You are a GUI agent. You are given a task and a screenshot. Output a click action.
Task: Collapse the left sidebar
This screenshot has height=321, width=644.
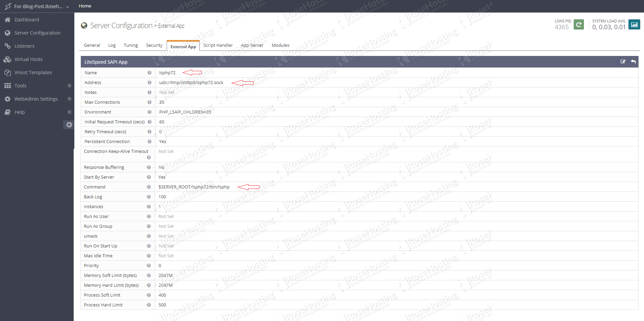69,125
